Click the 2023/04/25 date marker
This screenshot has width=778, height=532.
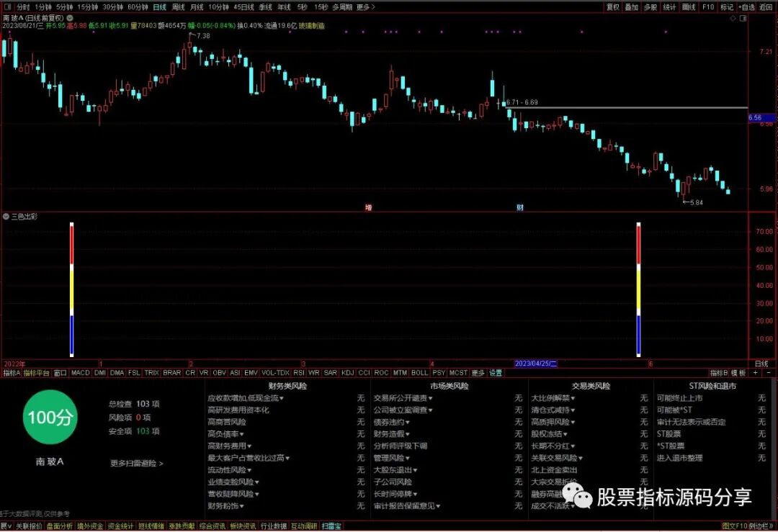[536, 364]
